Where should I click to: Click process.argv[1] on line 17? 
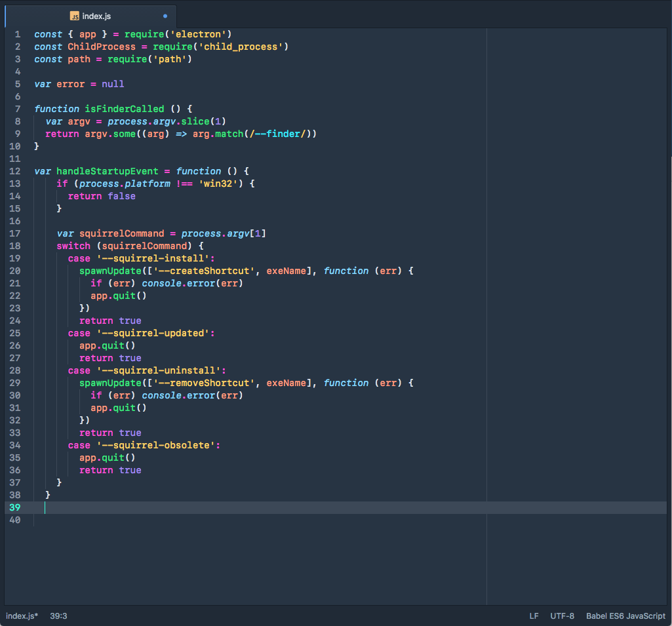point(224,233)
